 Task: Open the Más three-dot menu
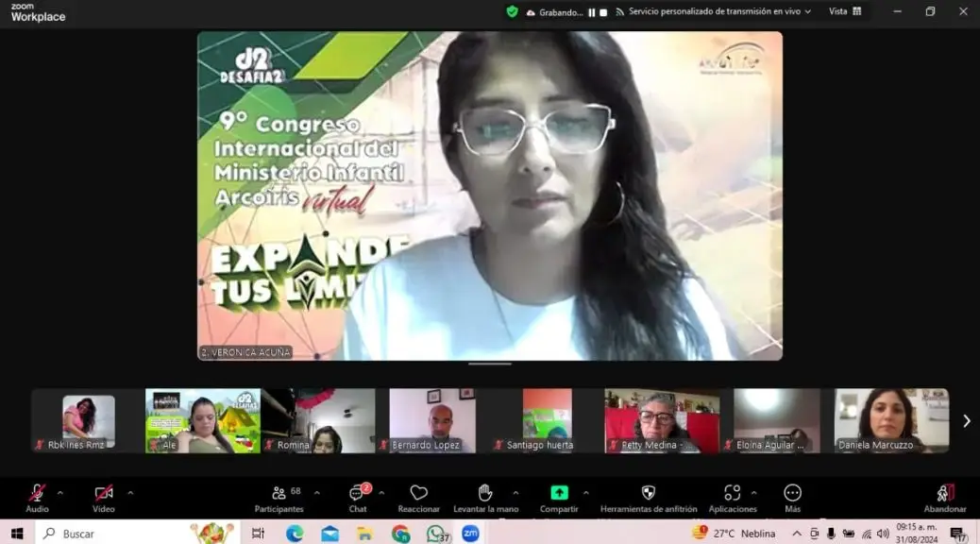(x=792, y=499)
